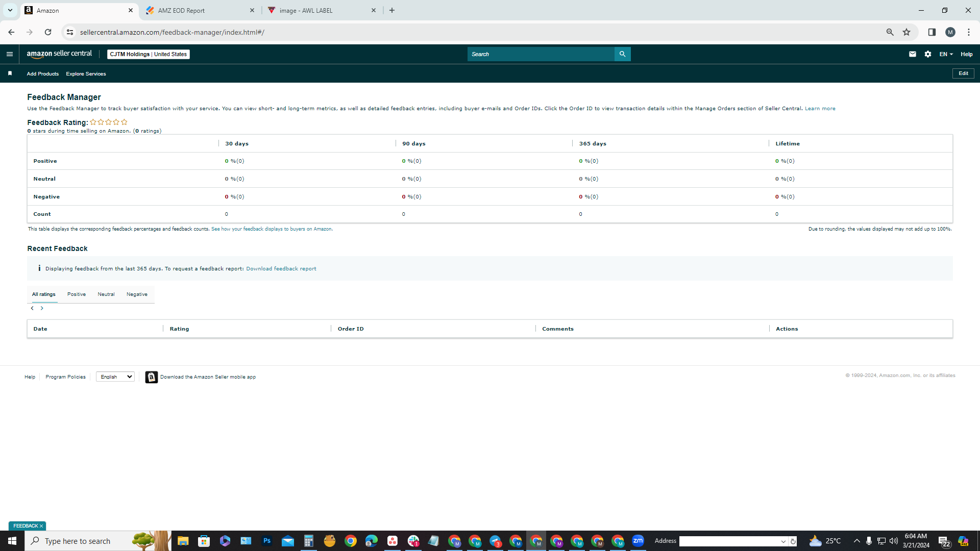Select the CJTM Holdings United States account switcher

click(149, 54)
